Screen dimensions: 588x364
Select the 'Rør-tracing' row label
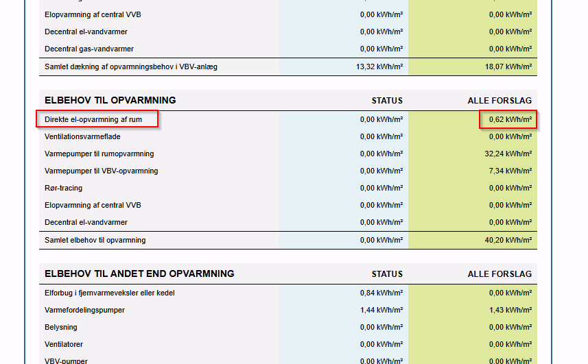tap(63, 188)
